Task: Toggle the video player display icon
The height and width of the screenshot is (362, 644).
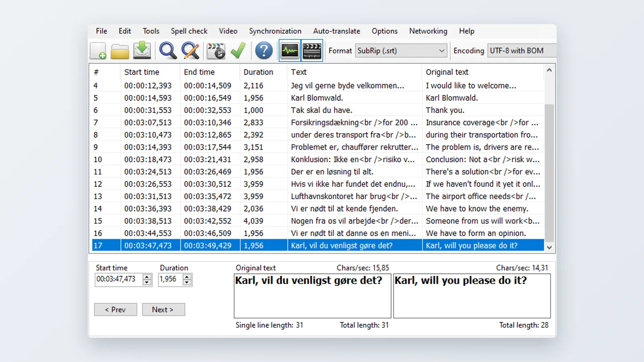Action: [x=312, y=51]
